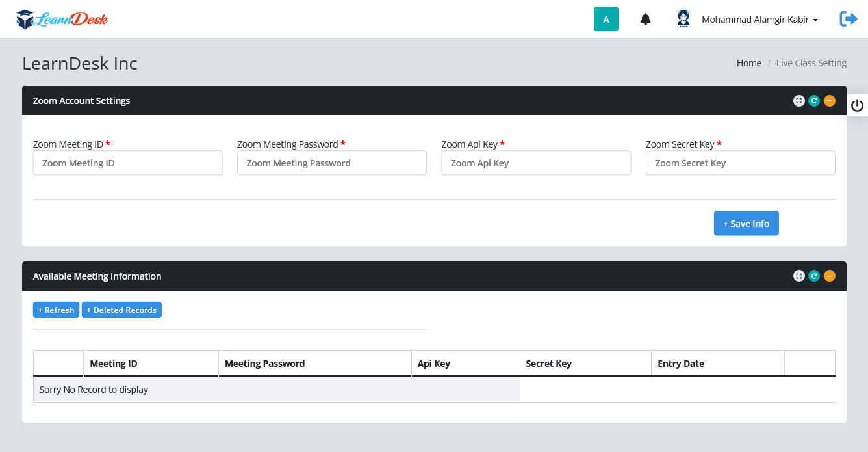Click the Refresh button
Viewport: 868px width, 452px height.
point(56,310)
